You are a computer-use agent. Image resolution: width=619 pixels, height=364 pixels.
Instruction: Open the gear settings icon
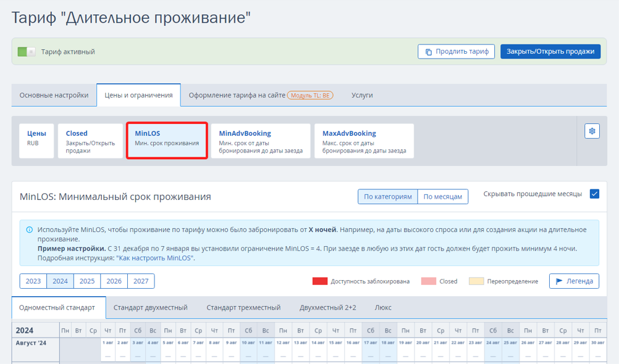[592, 131]
